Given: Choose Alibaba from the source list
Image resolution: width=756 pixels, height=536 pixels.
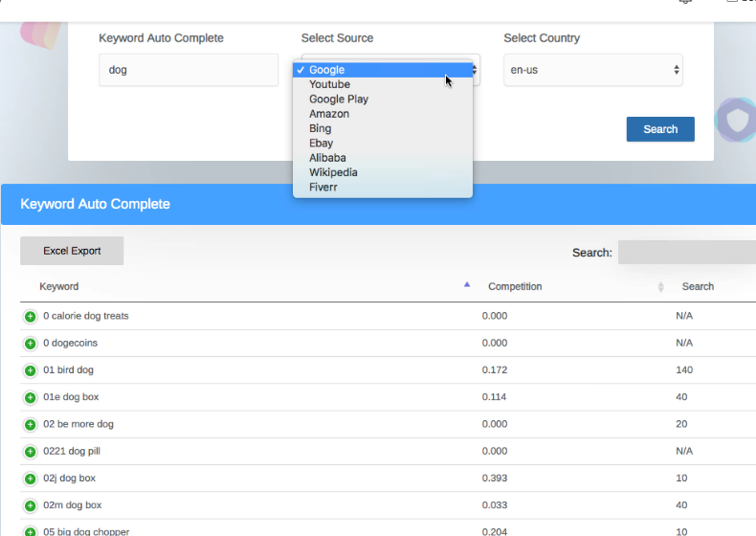Looking at the screenshot, I should coord(383,158).
